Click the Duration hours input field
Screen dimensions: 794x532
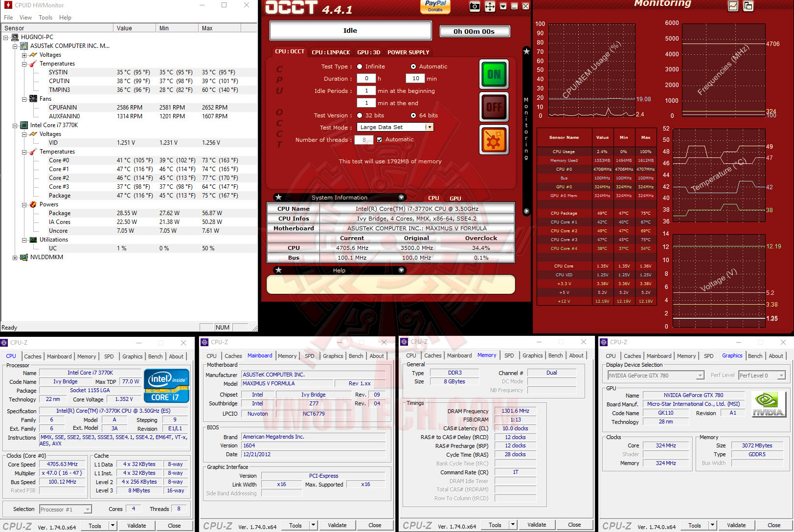point(366,78)
